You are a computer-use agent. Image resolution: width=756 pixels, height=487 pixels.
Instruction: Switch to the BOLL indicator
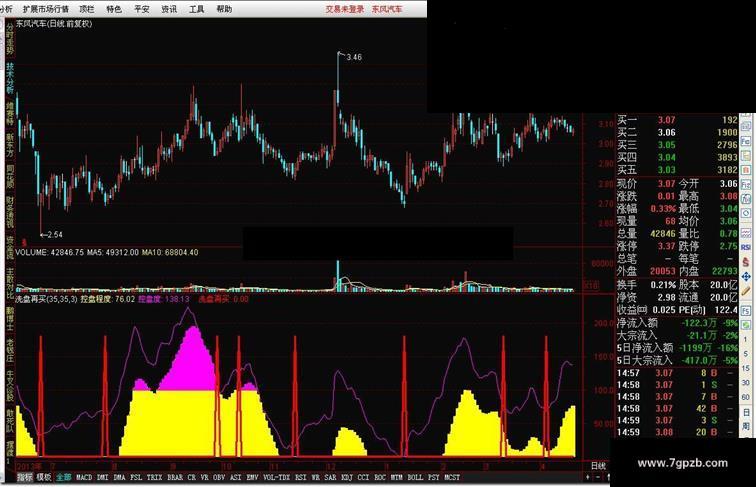pos(415,477)
